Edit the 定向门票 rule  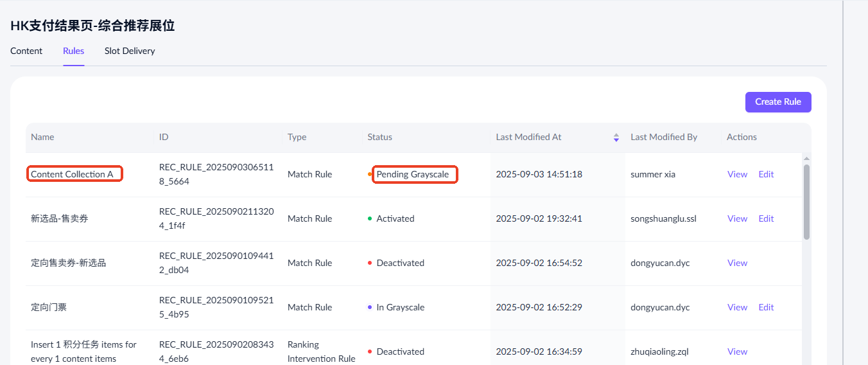[766, 307]
